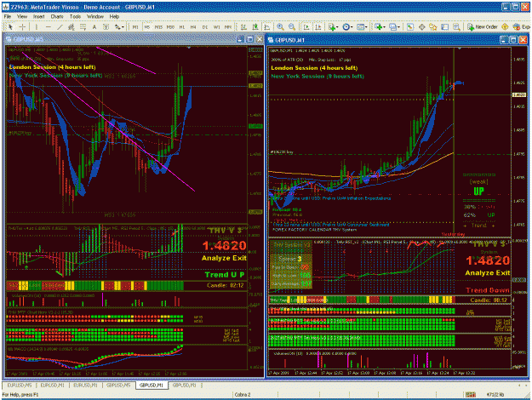Toggle Expert Advisors button
This screenshot has height=400, width=532.
click(522, 26)
